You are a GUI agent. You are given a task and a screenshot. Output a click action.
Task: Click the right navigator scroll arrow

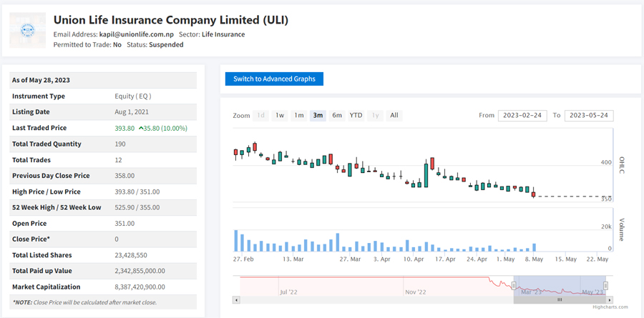pos(609,300)
